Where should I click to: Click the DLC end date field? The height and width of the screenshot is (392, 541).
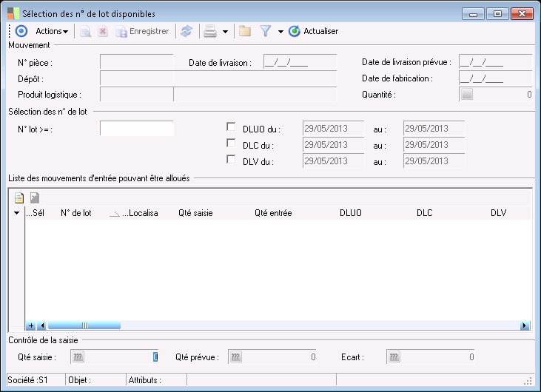coord(434,145)
